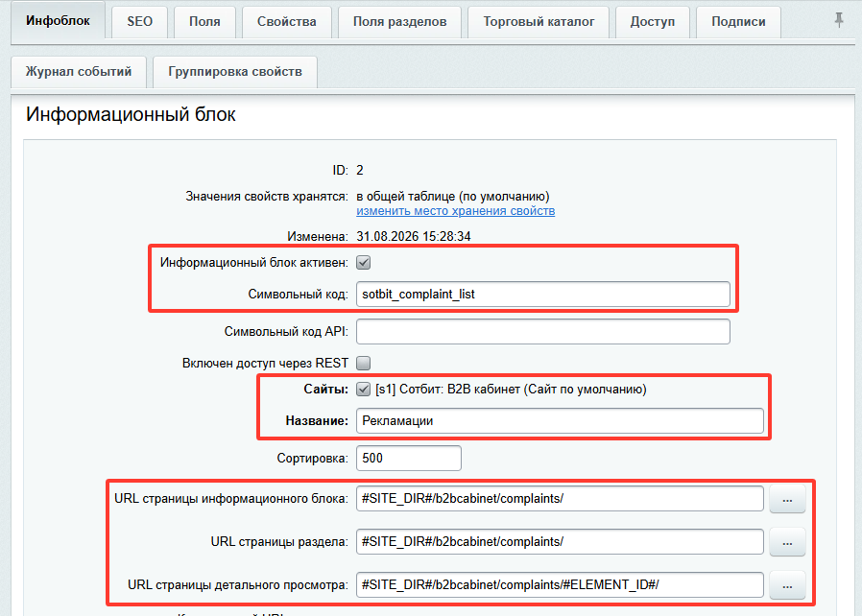Open the Инфоблок tab

[58, 21]
